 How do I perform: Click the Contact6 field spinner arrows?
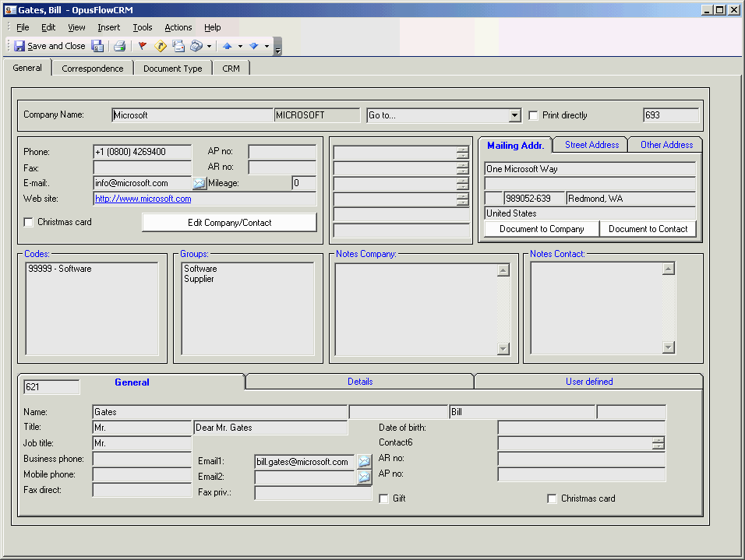click(658, 443)
